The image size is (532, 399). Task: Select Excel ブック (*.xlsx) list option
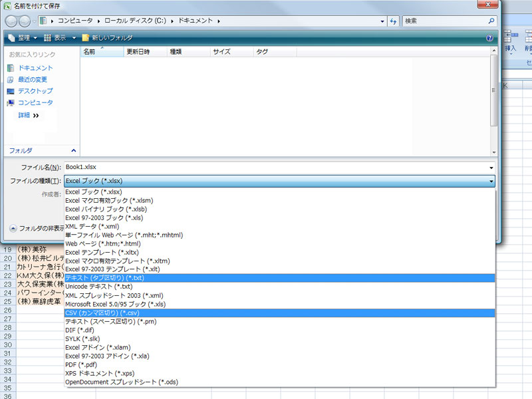(279, 192)
